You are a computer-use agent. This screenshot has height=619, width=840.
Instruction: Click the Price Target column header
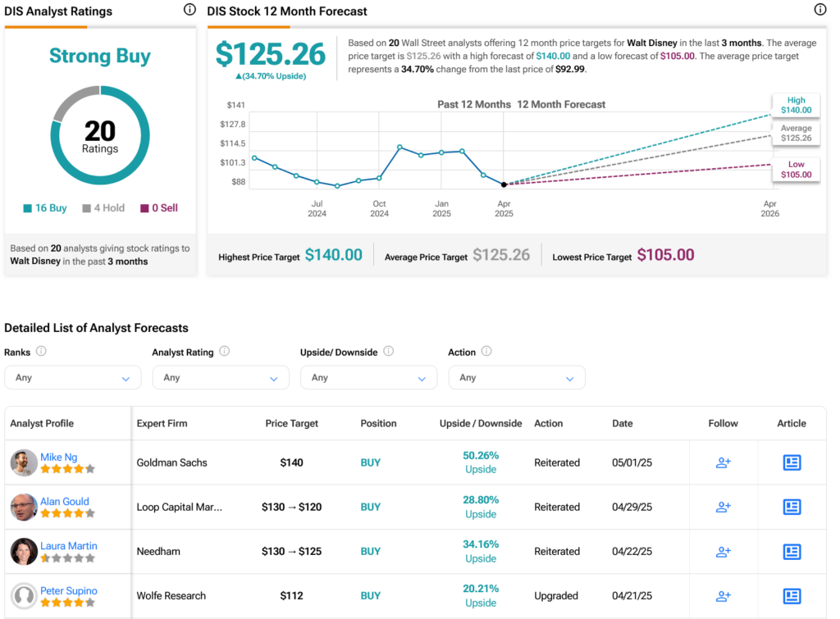pos(291,423)
